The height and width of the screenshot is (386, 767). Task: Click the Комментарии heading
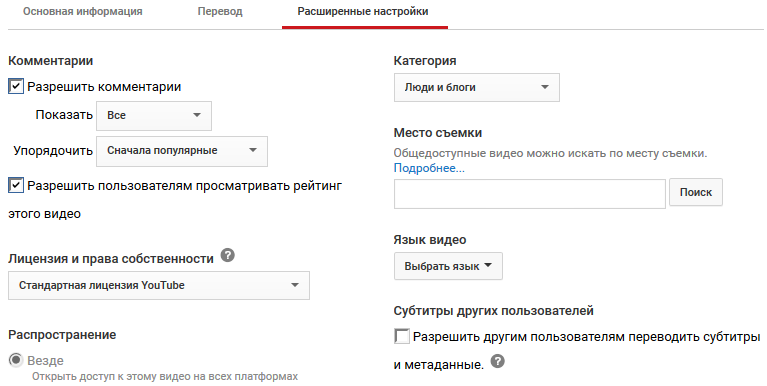tap(51, 61)
